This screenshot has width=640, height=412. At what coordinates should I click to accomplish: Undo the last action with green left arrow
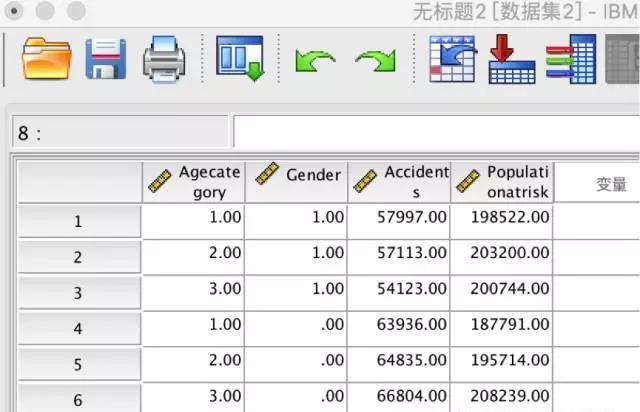tap(315, 61)
